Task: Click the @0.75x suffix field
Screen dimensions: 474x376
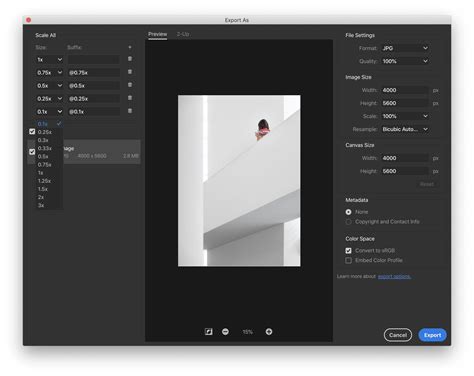Action: click(x=94, y=73)
